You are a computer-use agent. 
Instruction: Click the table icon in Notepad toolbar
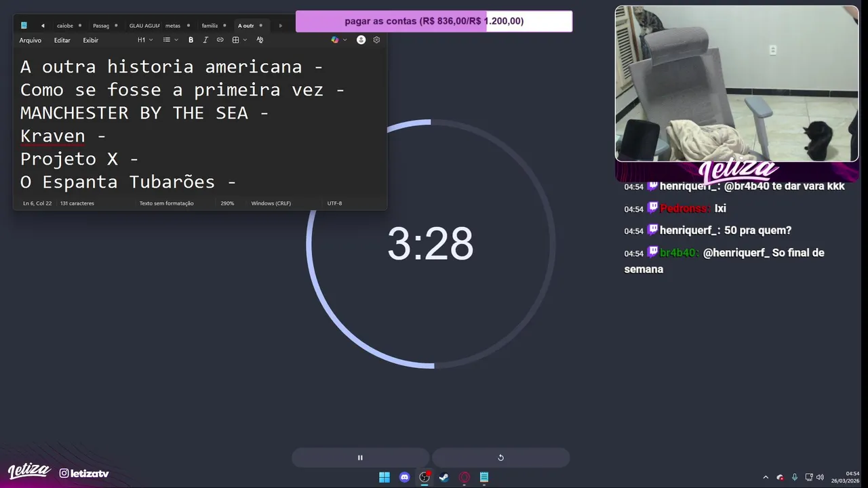[x=235, y=40]
